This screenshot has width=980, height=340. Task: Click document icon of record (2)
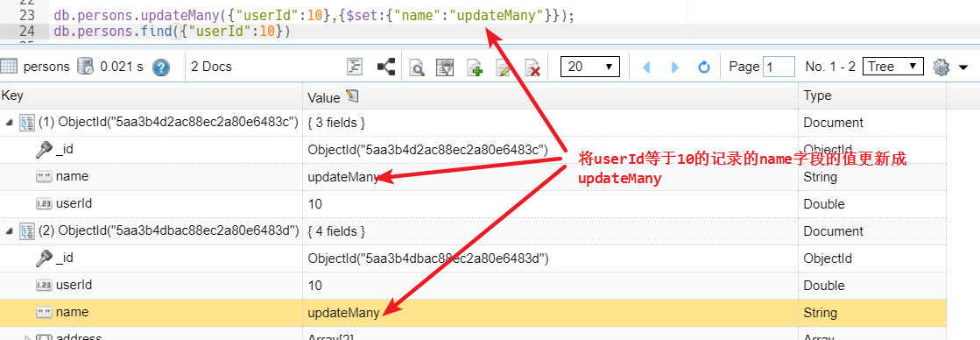coord(27,231)
